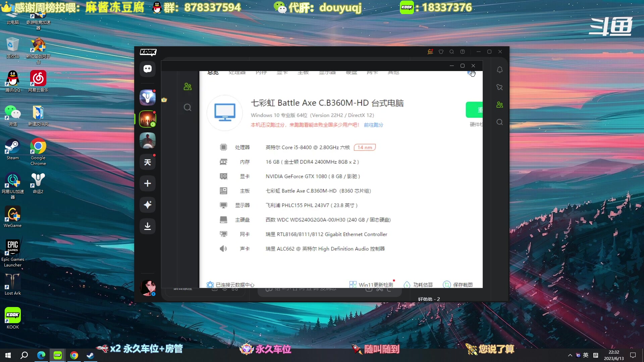The image size is (644, 362).
Task: Select the download icon in KOOK sidebar
Action: click(147, 226)
